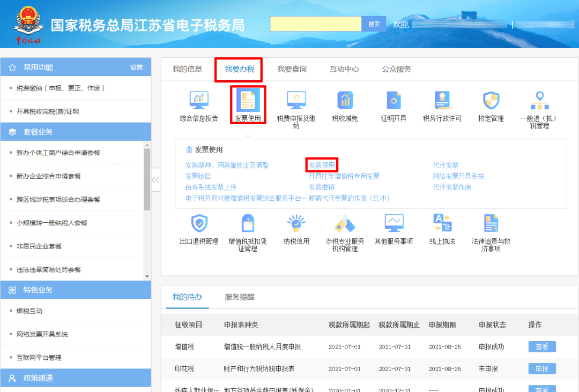Open 自有系统发票上传 link
The height and width of the screenshot is (392, 579).
coord(211,187)
